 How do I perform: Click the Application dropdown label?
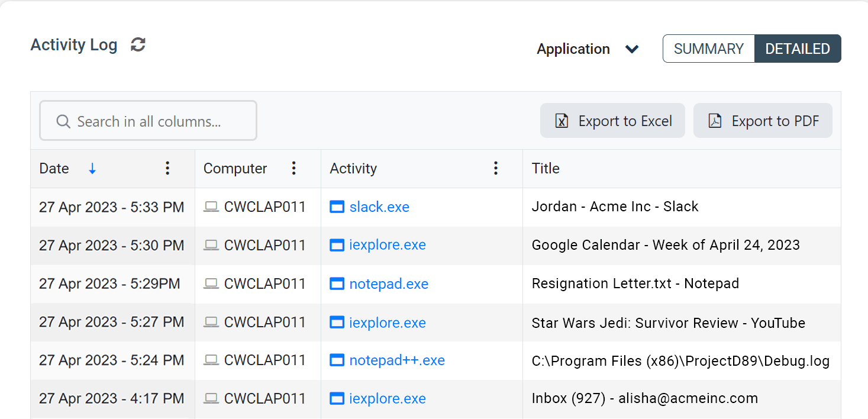[x=573, y=49]
